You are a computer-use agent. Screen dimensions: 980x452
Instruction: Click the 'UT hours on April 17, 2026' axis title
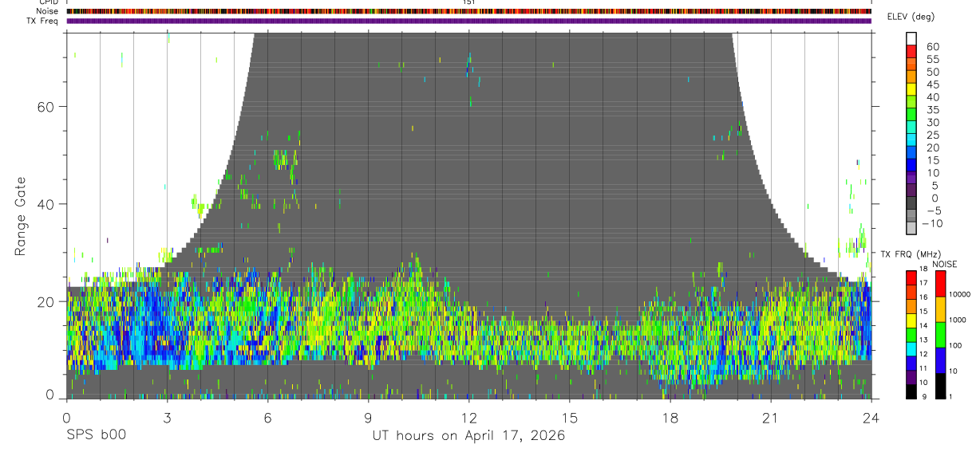tap(468, 435)
